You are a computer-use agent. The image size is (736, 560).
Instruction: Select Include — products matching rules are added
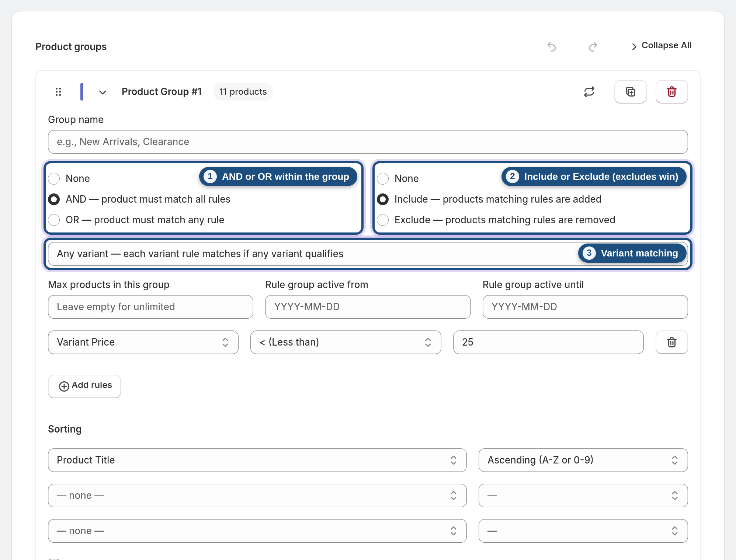tap(383, 199)
